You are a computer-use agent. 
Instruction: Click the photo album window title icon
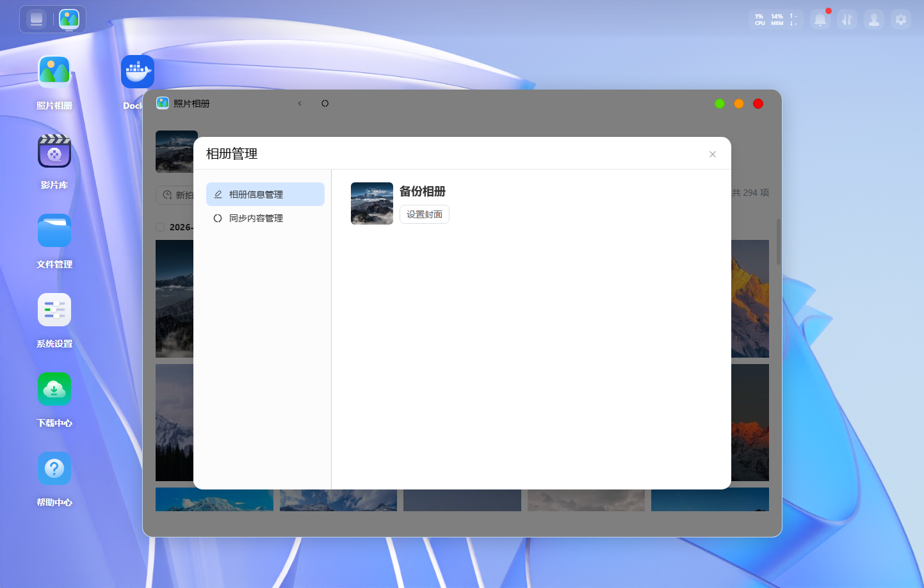[x=163, y=103]
